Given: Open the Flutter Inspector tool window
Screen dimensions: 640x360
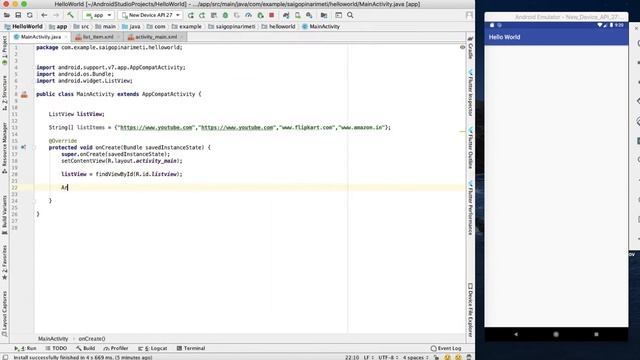Looking at the screenshot, I should click(x=470, y=93).
